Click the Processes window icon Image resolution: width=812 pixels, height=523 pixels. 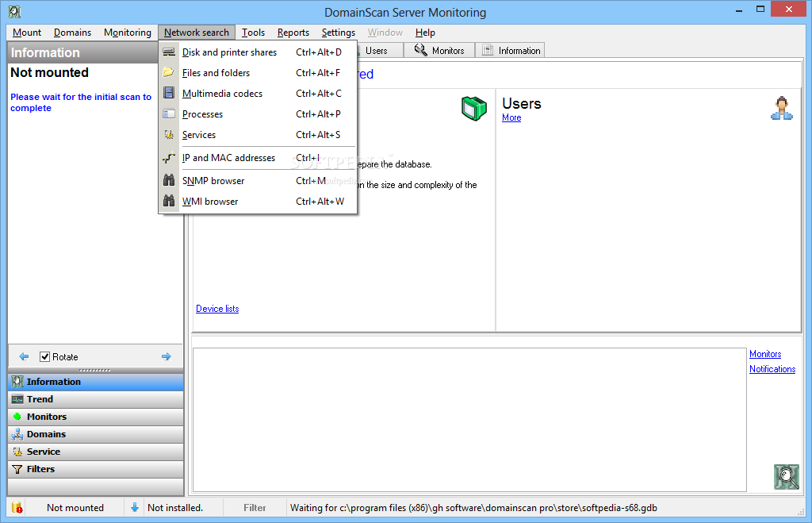169,113
